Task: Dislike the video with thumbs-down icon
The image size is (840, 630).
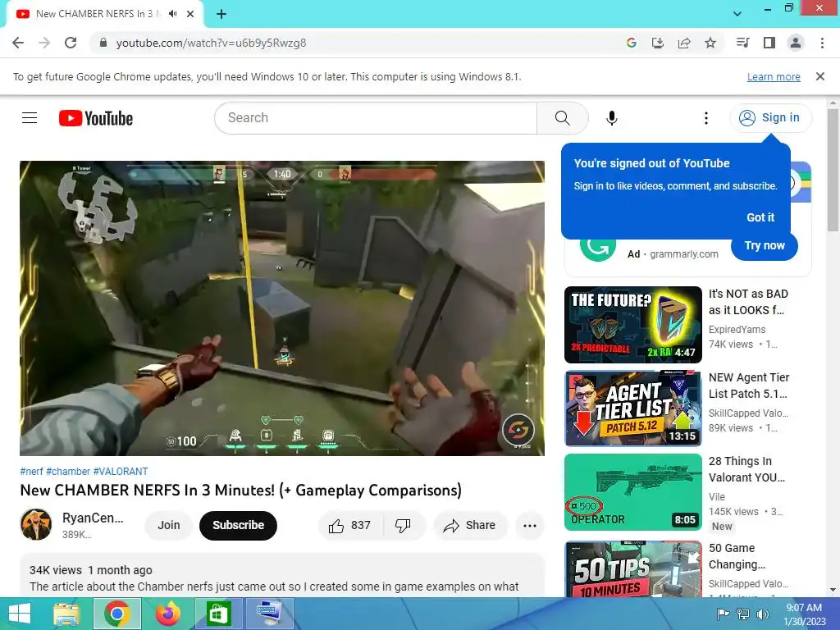Action: [x=403, y=526]
